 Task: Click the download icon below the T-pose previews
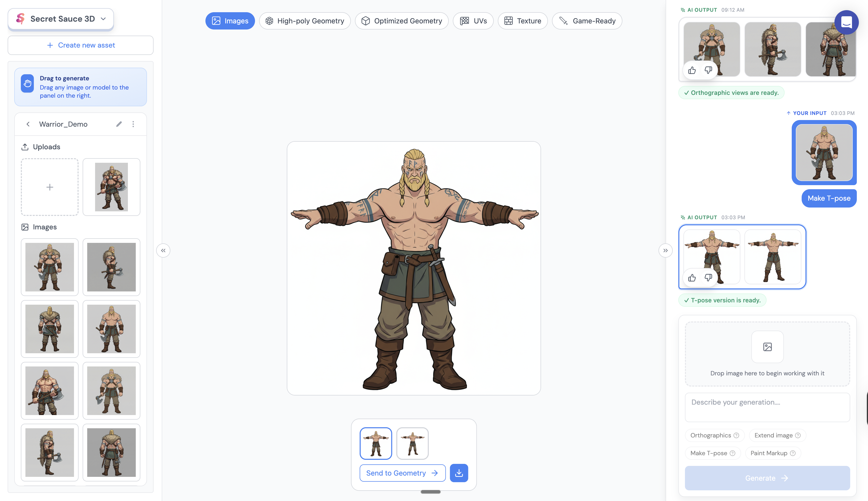[x=459, y=473]
